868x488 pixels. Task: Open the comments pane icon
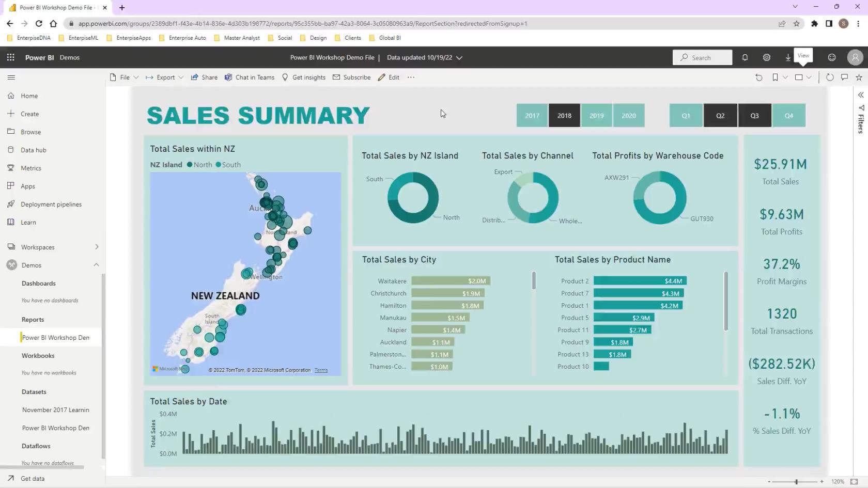[844, 77]
